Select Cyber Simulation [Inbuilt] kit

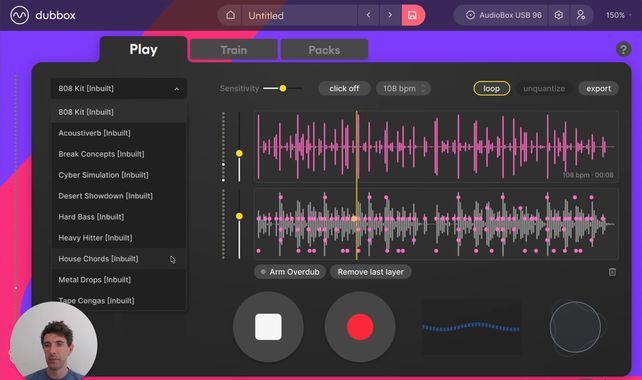[x=119, y=175]
